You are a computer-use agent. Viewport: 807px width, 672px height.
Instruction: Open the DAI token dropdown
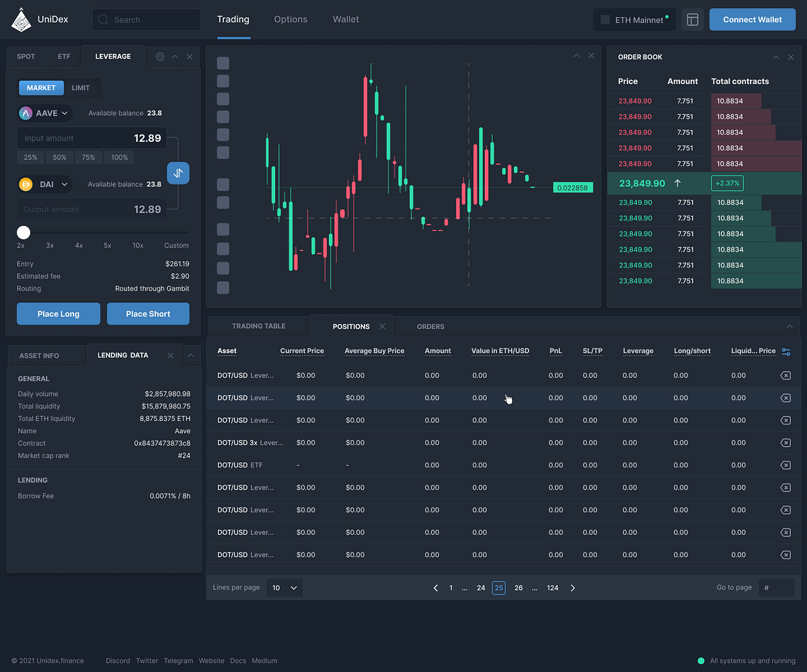pyautogui.click(x=45, y=184)
